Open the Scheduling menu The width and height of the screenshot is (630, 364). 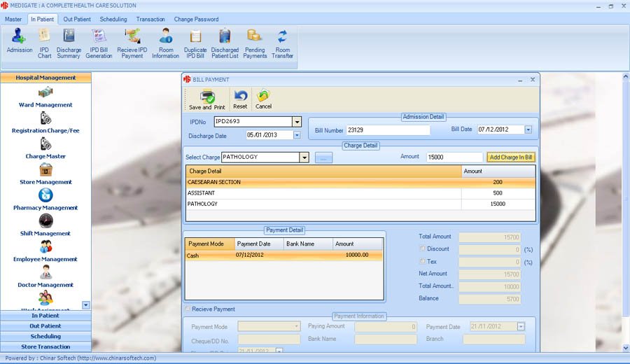(x=113, y=20)
